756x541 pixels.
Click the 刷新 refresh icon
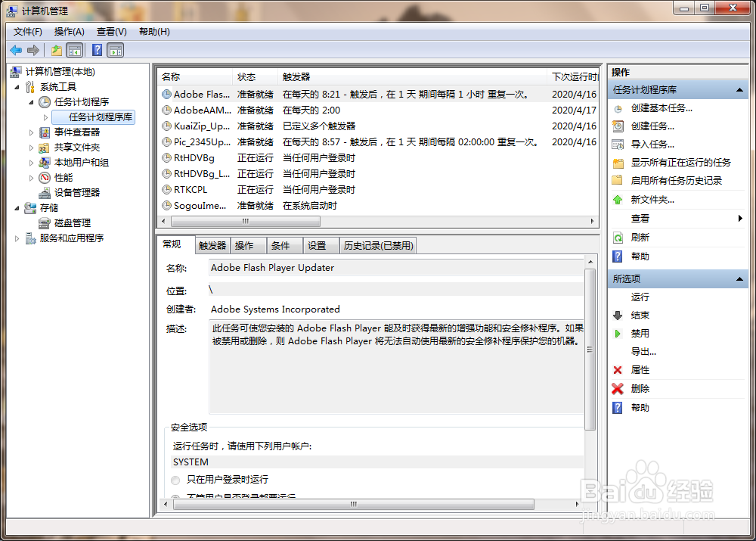[618, 238]
